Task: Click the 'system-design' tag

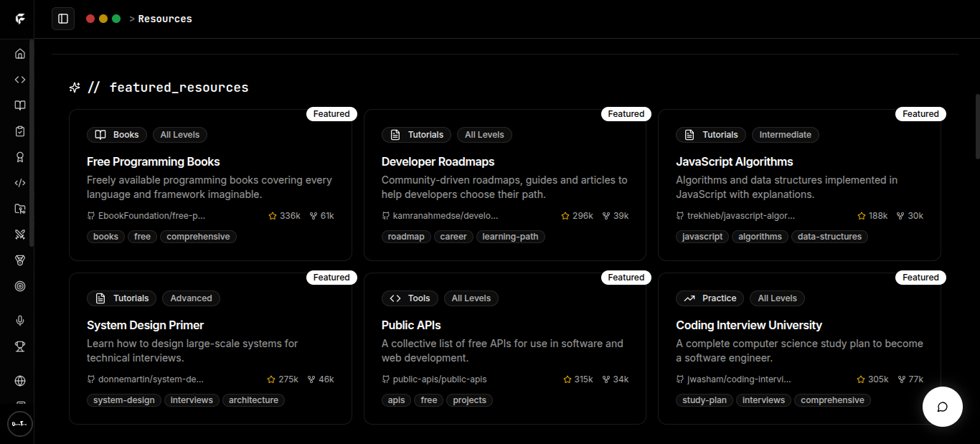Action: [x=124, y=400]
